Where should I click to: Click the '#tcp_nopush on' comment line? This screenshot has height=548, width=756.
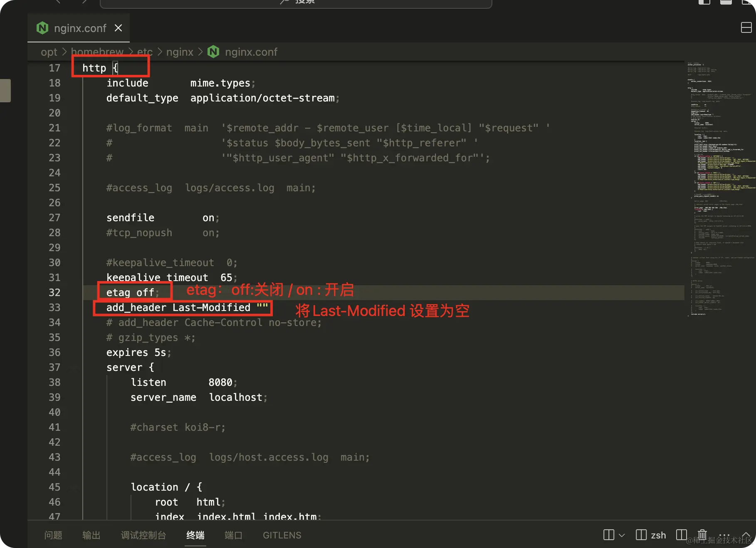pyautogui.click(x=163, y=233)
